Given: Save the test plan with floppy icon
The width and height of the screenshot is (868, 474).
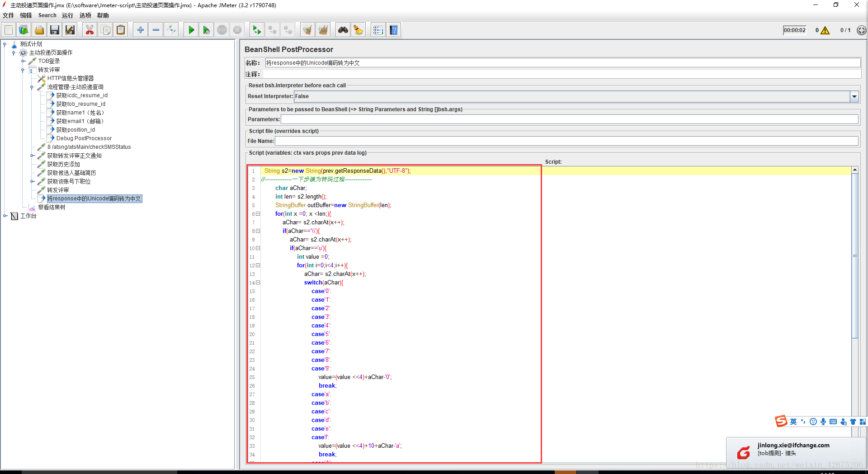Looking at the screenshot, I should 55,30.
